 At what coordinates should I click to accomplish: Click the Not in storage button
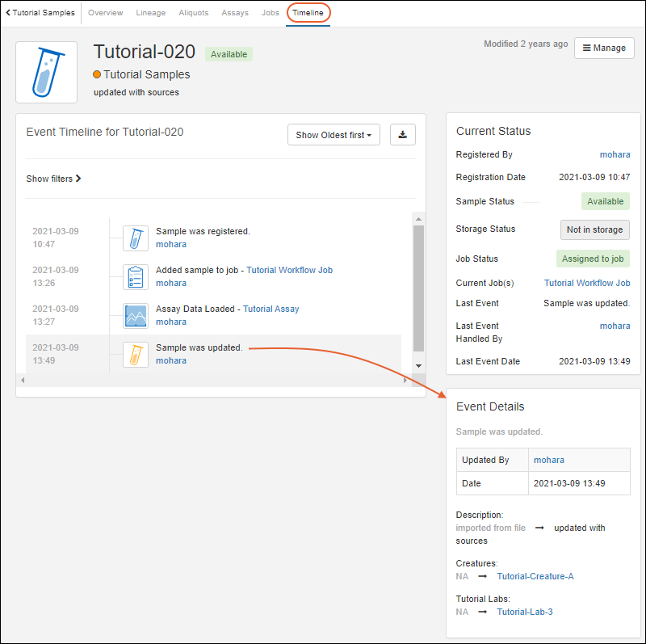tap(594, 229)
